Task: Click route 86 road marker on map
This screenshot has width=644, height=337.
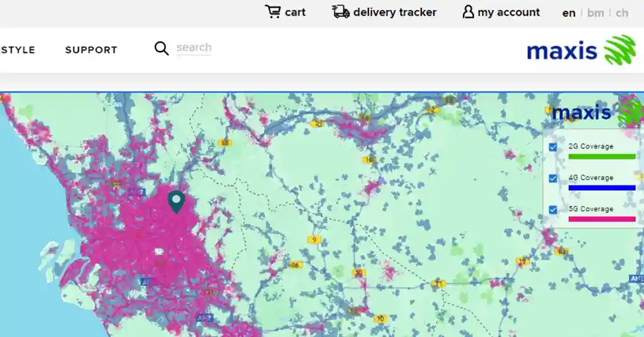Action: [x=295, y=265]
